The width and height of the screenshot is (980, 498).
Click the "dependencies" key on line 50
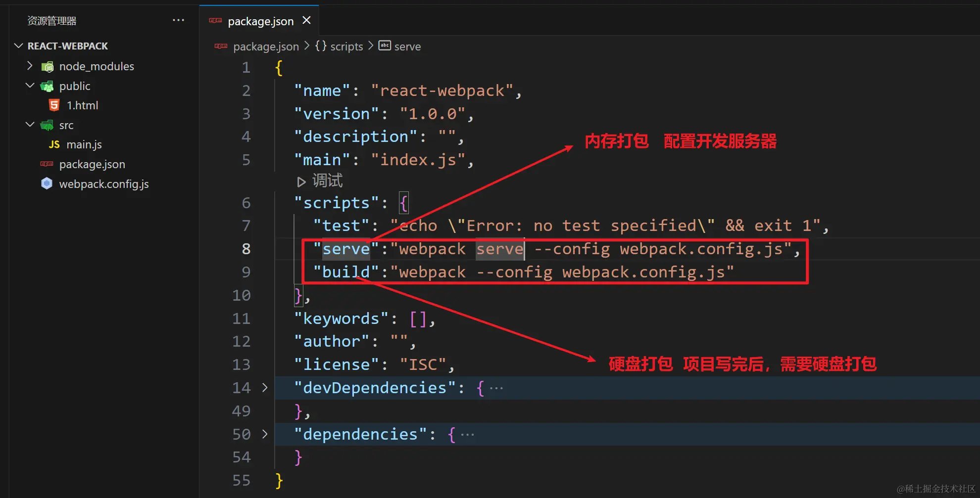(360, 434)
